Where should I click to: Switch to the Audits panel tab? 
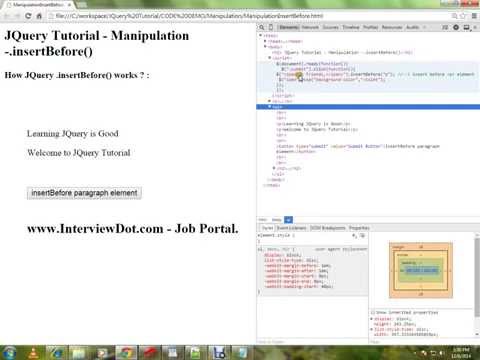(412, 27)
